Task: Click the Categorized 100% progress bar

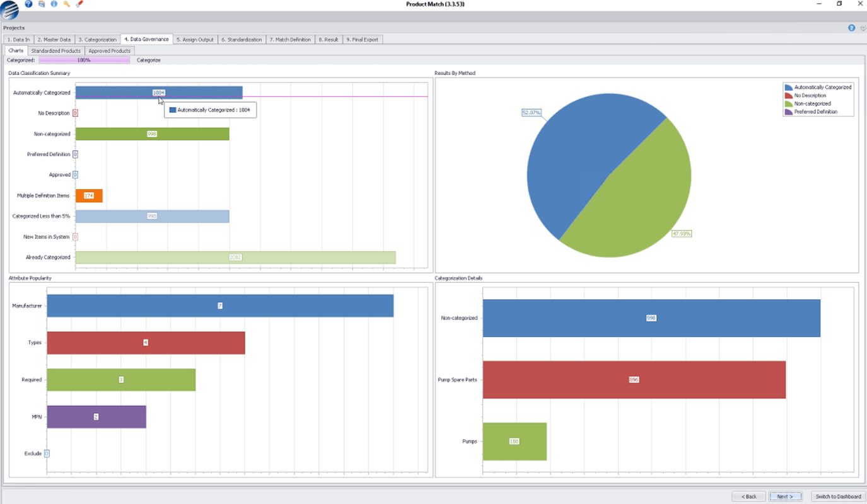Action: click(x=84, y=60)
